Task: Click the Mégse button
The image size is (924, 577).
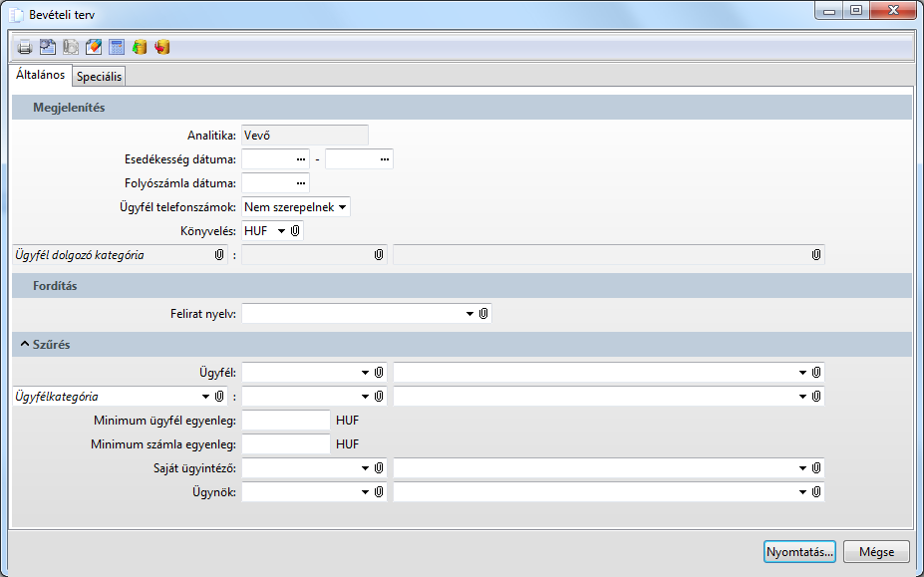Action: (877, 552)
